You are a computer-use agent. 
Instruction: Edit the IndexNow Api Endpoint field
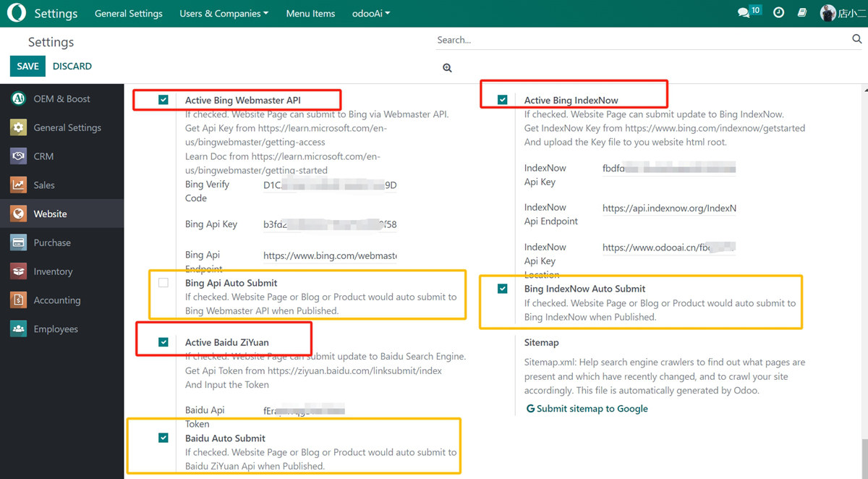click(x=669, y=208)
